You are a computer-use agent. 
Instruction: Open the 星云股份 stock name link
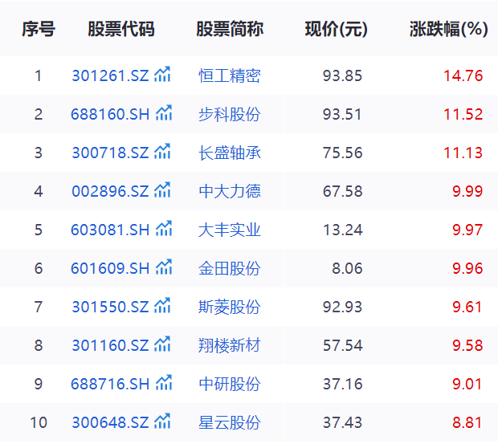(x=230, y=423)
